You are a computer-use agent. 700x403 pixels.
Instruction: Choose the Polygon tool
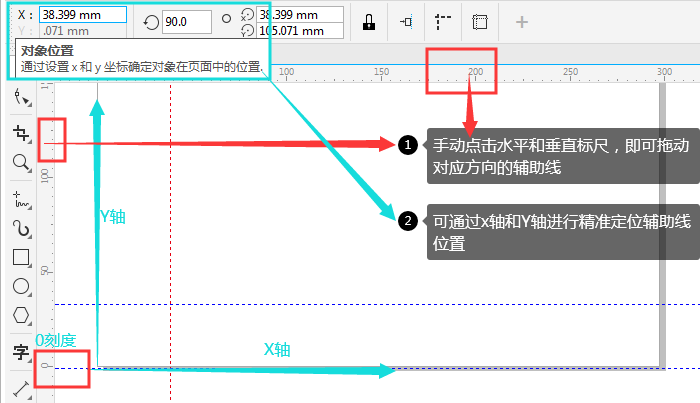pos(21,315)
